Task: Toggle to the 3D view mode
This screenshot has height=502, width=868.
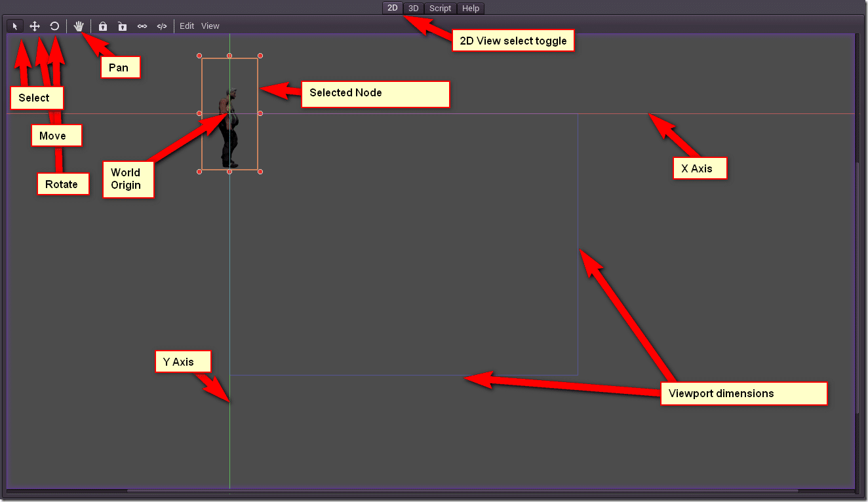Action: point(413,8)
